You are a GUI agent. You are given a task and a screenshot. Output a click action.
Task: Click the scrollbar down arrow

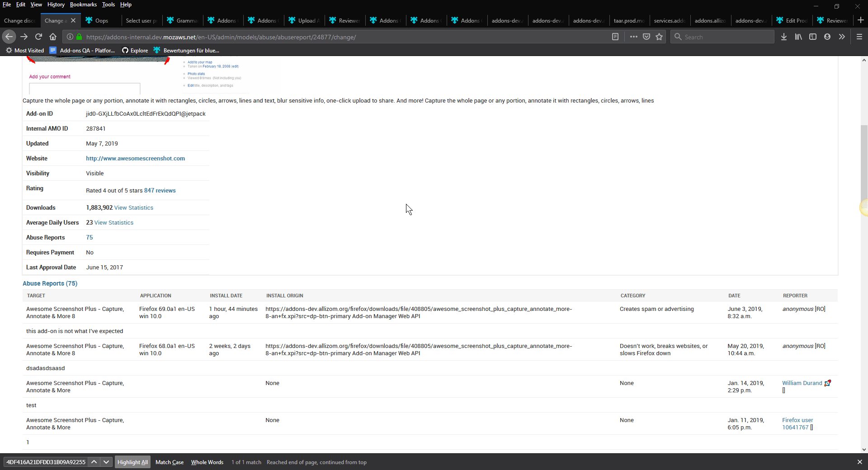point(864,449)
